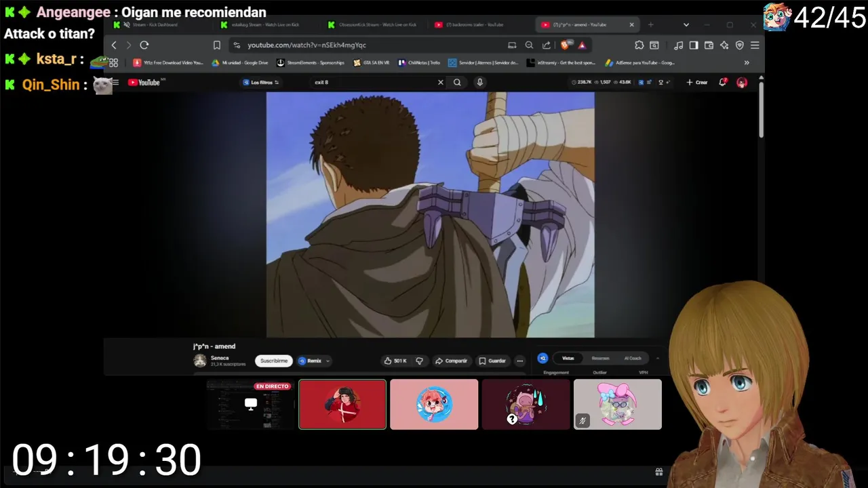Open the Brave VPN shield icon
This screenshot has height=488, width=868.
coord(740,45)
